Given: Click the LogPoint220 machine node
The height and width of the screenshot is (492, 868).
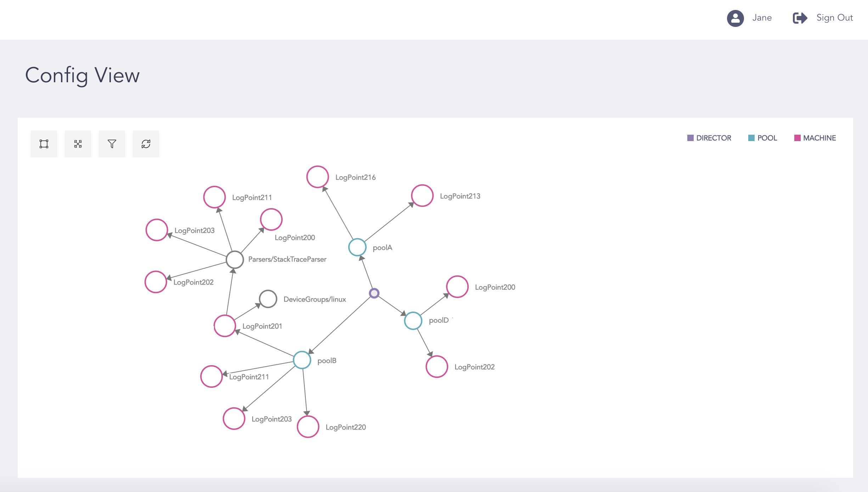Looking at the screenshot, I should click(308, 426).
